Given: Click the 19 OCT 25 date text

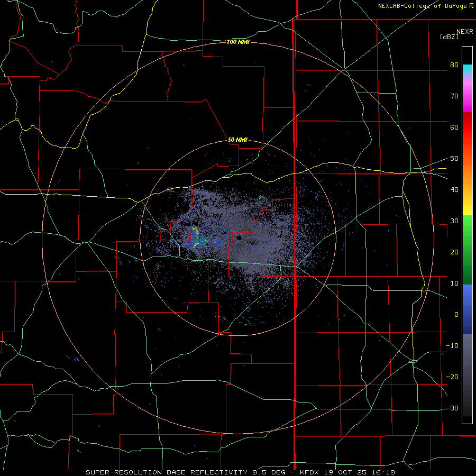Looking at the screenshot, I should coord(346,472).
